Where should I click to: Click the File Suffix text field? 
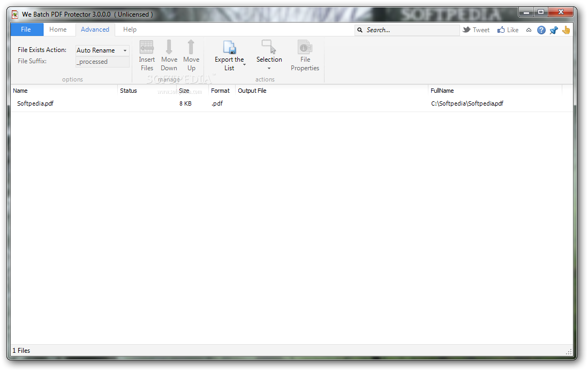(x=102, y=62)
